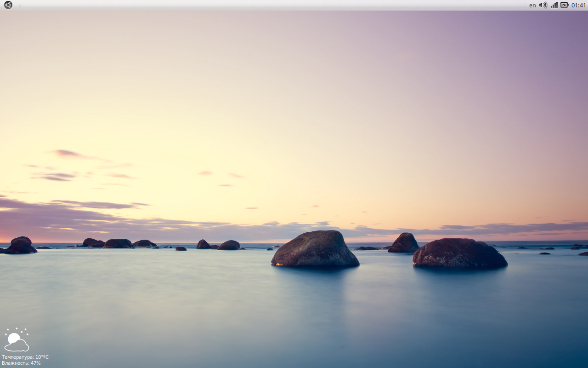Image resolution: width=588 pixels, height=368 pixels.
Task: Open the speaker volume indicator
Action: (x=543, y=5)
